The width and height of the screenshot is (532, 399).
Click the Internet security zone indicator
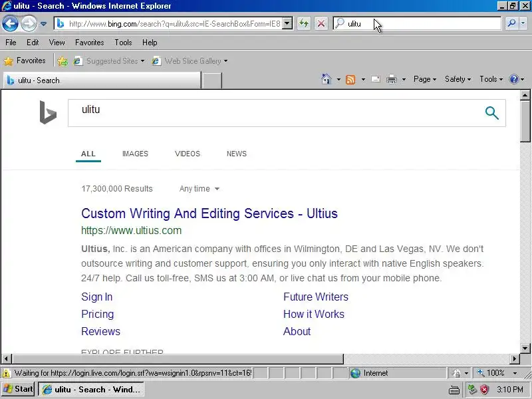[x=397, y=373]
